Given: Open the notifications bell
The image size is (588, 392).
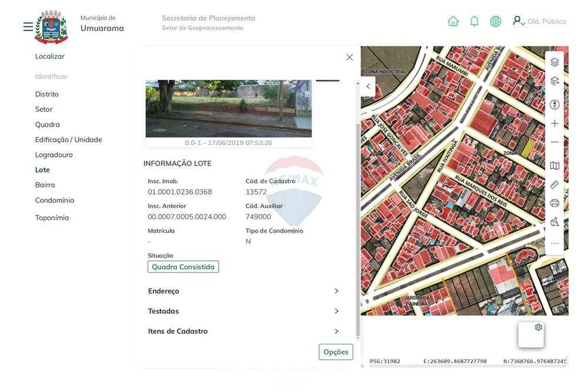Looking at the screenshot, I should click(x=474, y=21).
